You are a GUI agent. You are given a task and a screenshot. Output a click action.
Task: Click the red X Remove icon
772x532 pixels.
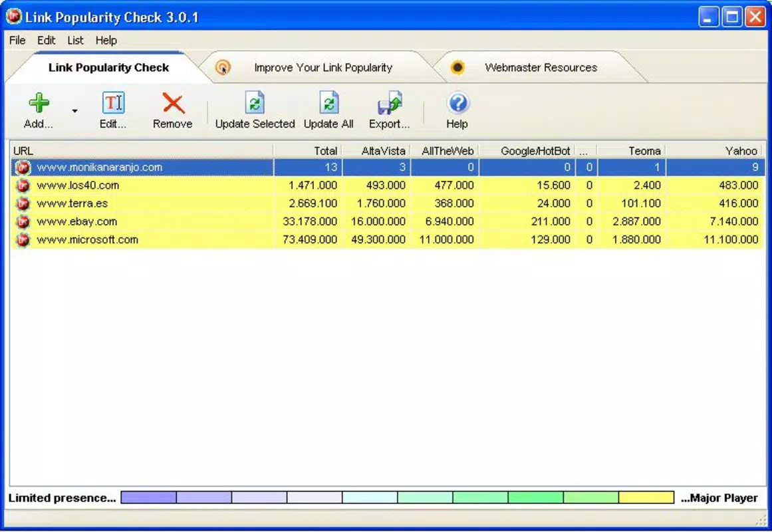[173, 104]
